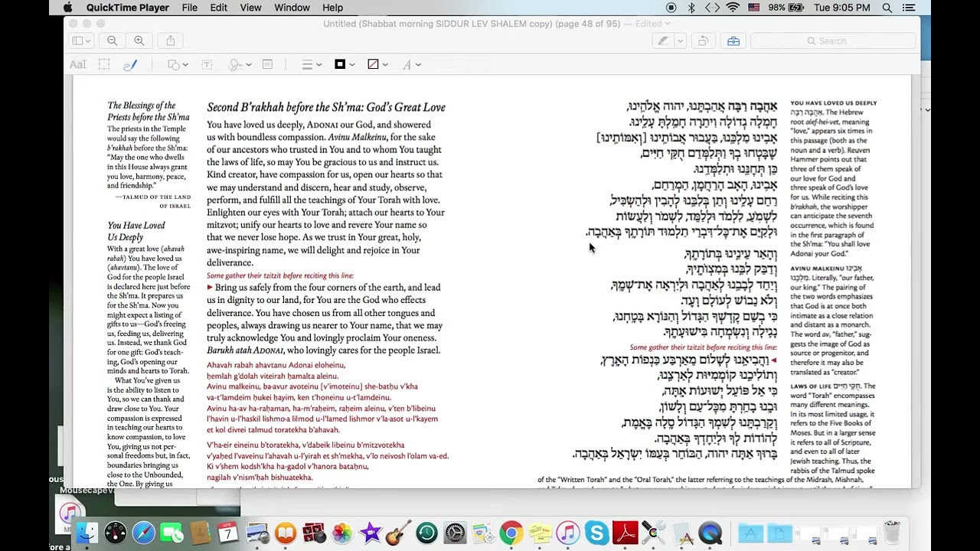
Task: Launch Google Chrome from the Dock
Action: [511, 533]
